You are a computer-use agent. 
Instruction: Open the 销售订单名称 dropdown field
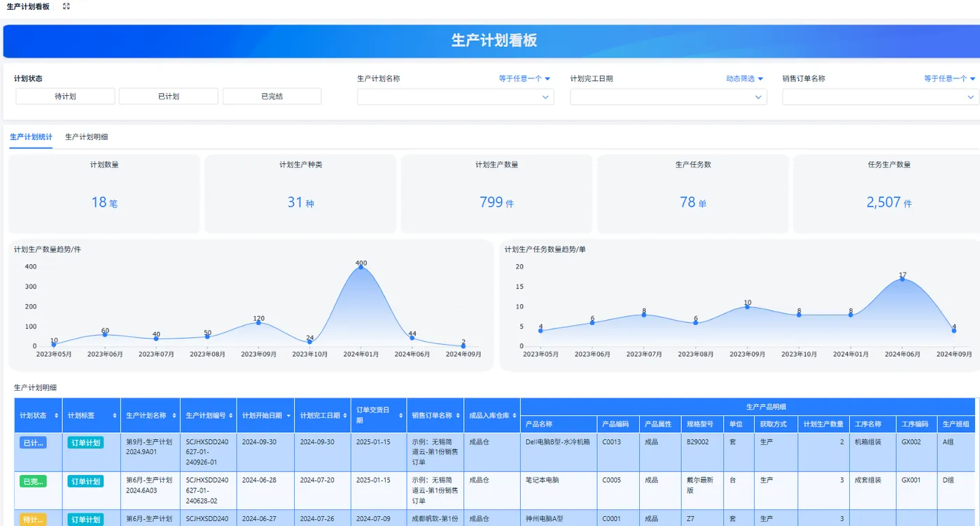881,97
